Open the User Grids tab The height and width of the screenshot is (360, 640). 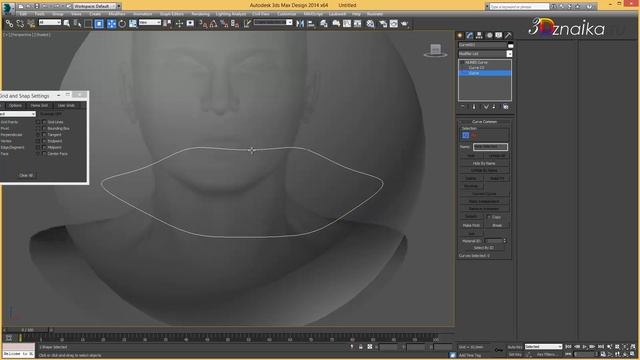coord(66,105)
